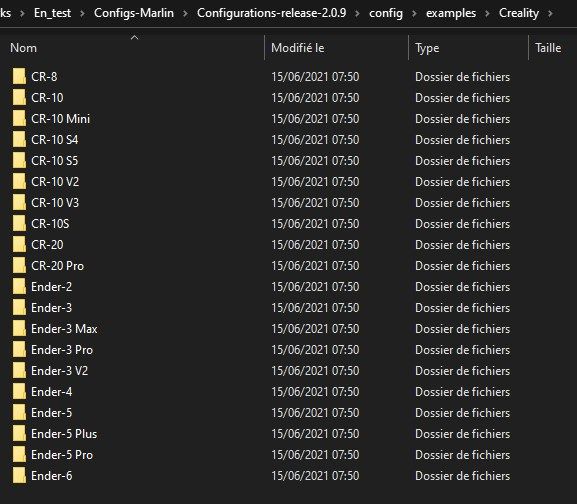Expand the chevron after config breadcrumb
This screenshot has width=577, height=504.
point(414,14)
